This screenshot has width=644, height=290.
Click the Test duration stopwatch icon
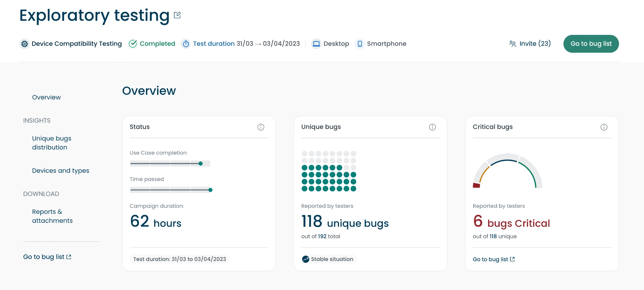(x=186, y=44)
